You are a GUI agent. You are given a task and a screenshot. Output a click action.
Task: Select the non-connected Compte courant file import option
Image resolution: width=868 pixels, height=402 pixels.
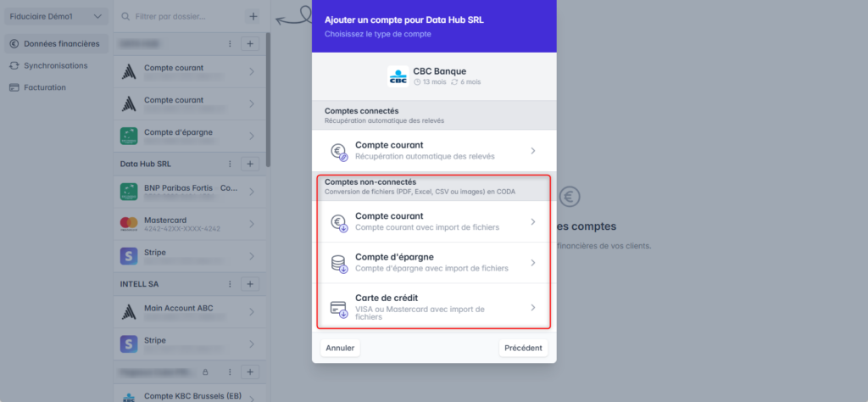(433, 221)
